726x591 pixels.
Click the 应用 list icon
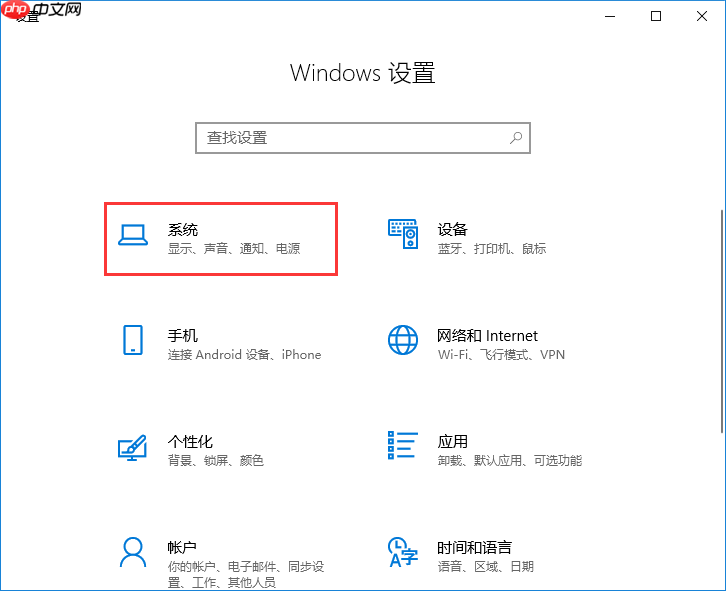pyautogui.click(x=403, y=445)
